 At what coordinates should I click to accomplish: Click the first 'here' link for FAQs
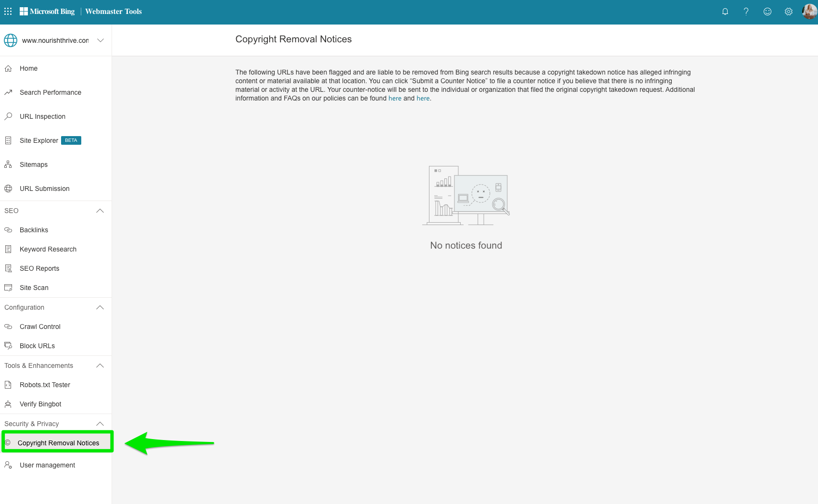click(x=395, y=98)
